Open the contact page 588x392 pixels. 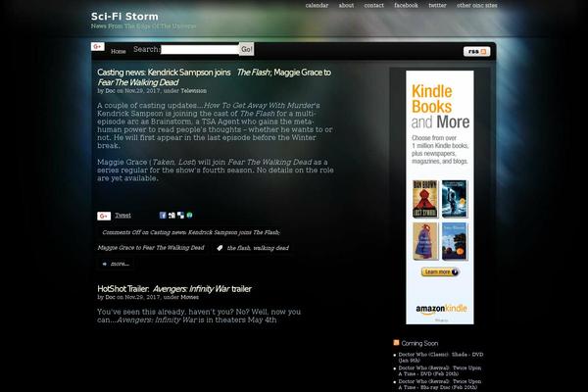click(374, 5)
